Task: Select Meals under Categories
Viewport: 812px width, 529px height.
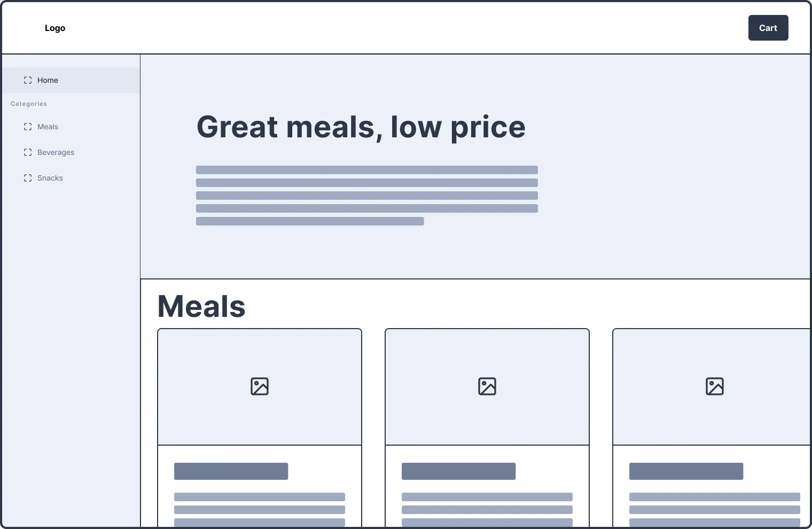Action: click(x=48, y=127)
